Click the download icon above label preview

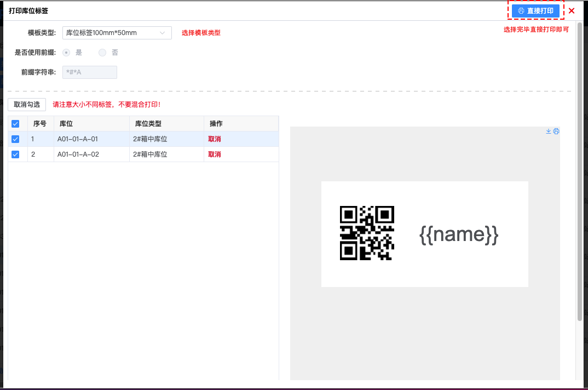pyautogui.click(x=548, y=131)
